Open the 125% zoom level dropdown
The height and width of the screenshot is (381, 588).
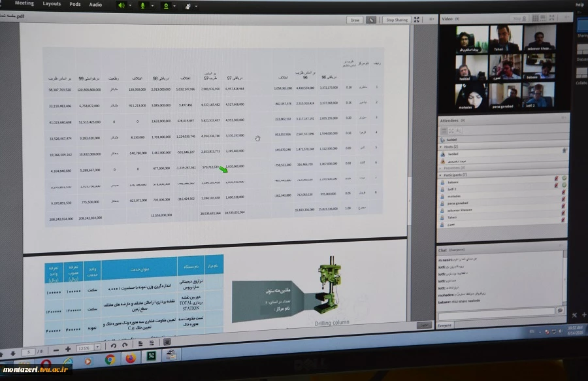point(97,347)
